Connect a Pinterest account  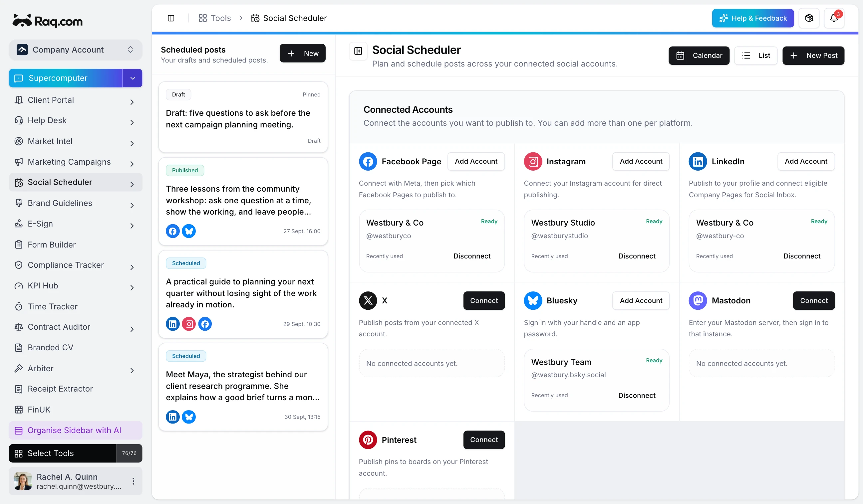pos(484,440)
